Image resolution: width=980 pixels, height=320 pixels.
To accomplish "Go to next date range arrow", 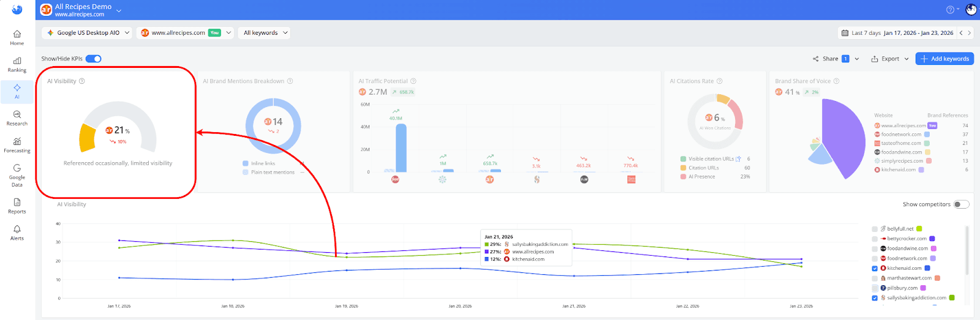I will coord(969,33).
